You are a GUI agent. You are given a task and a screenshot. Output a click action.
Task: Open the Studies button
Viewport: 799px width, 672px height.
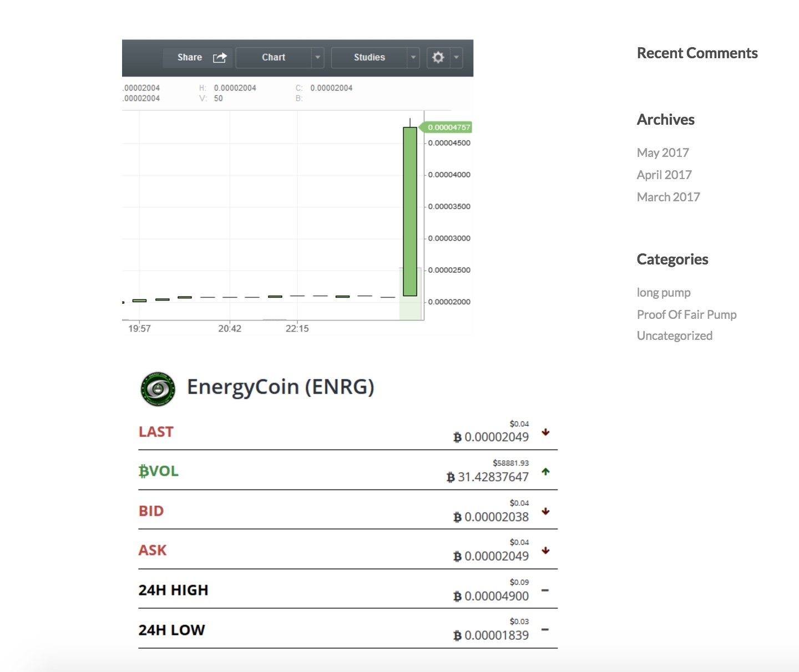coord(370,57)
